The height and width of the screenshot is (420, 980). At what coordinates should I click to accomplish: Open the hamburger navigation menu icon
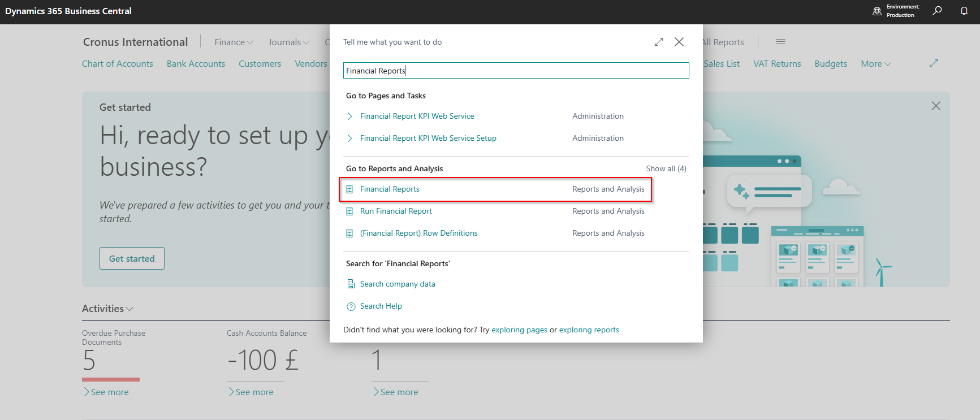pos(780,42)
